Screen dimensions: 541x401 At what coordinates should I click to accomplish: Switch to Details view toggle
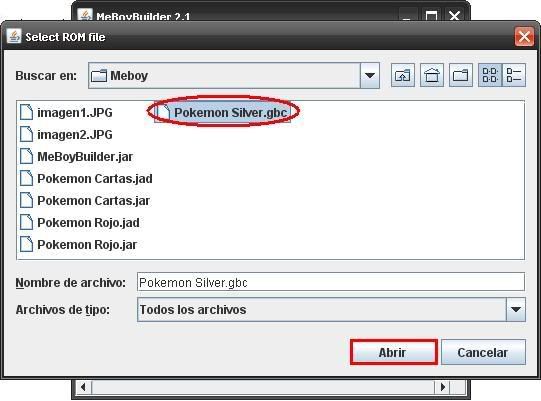point(514,75)
